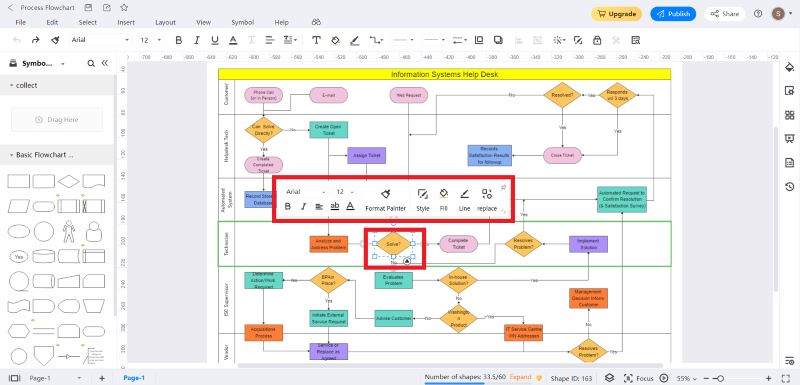Open the Arial font dropdown in top toolbar
Image resolution: width=800 pixels, height=385 pixels.
tap(100, 40)
